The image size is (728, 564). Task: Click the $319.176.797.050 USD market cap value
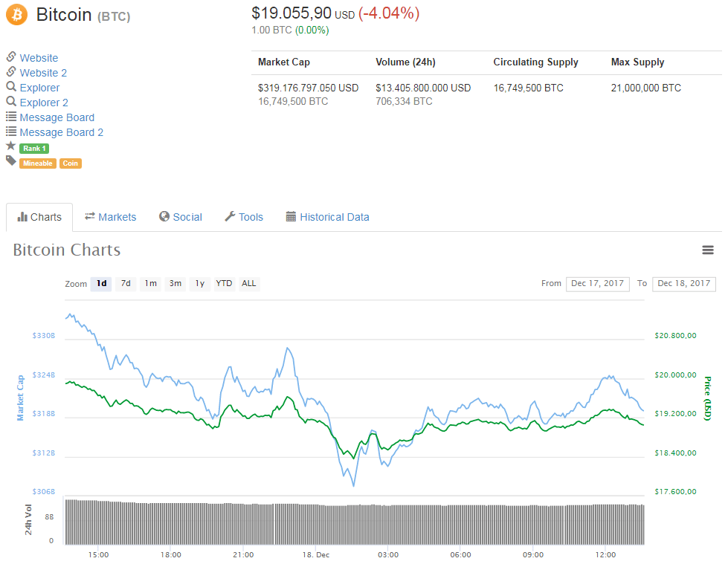pyautogui.click(x=309, y=88)
